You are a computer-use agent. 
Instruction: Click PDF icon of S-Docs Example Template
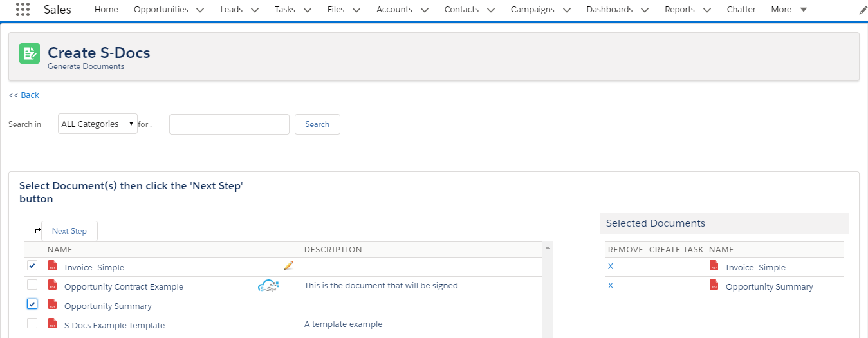[53, 324]
